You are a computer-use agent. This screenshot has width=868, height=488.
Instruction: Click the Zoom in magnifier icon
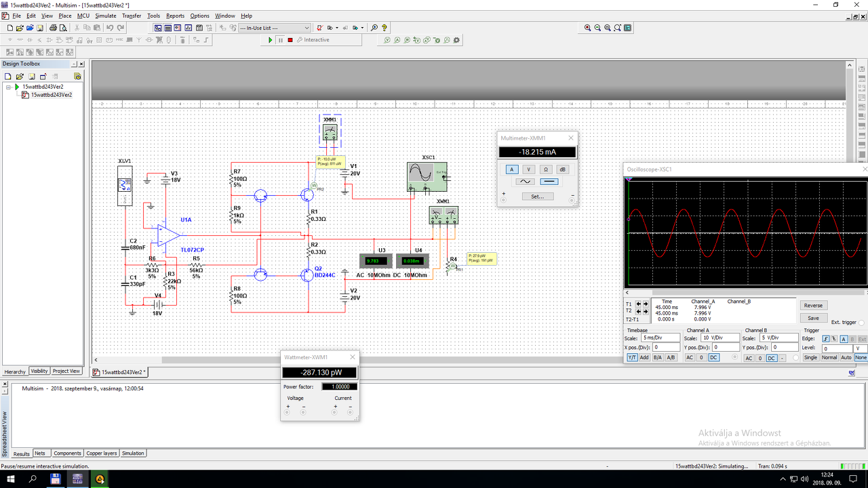587,28
